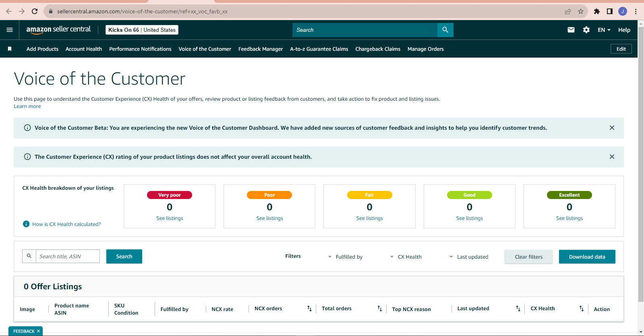Open the Kicks On 66 store selector

tap(142, 30)
